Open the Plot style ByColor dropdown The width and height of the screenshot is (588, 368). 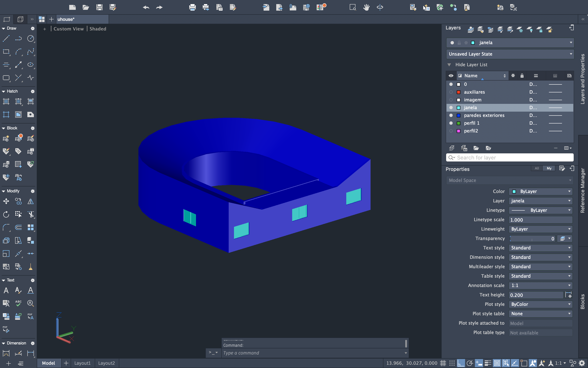point(540,304)
